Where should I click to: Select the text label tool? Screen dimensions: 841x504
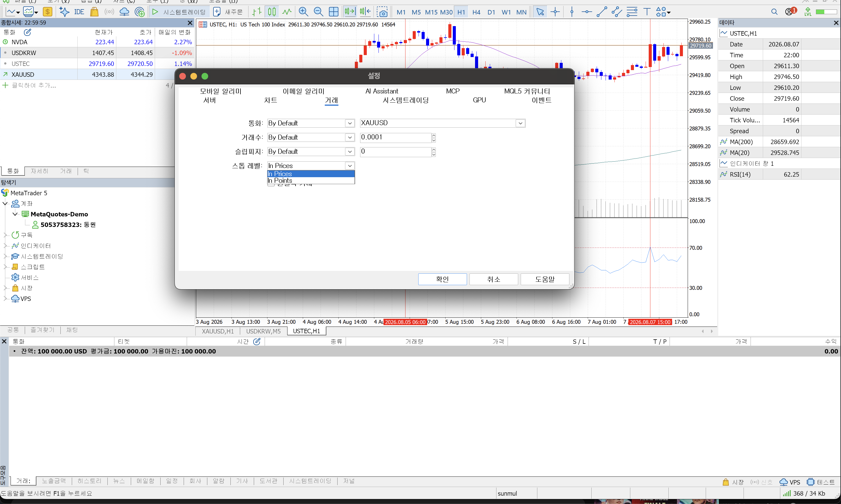[x=647, y=12]
